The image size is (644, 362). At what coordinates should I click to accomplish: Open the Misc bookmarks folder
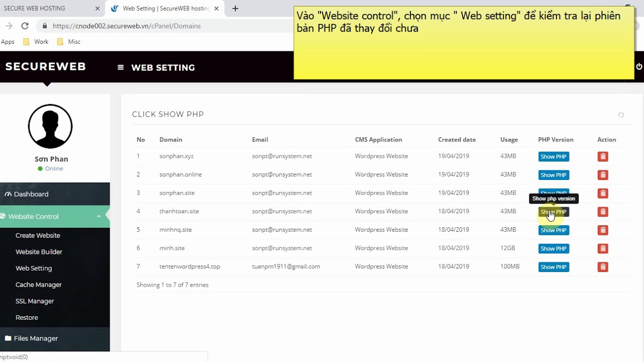(69, 42)
